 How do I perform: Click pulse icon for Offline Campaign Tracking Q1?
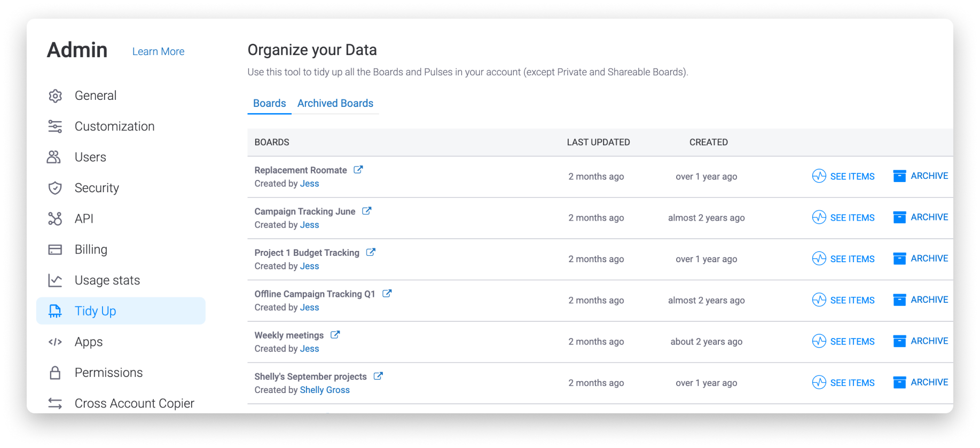tap(819, 300)
